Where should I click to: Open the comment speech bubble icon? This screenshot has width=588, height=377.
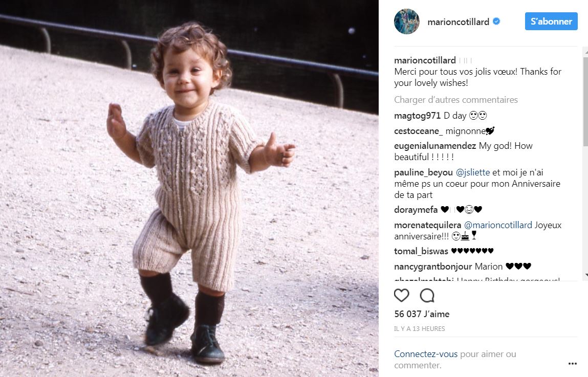click(x=427, y=295)
